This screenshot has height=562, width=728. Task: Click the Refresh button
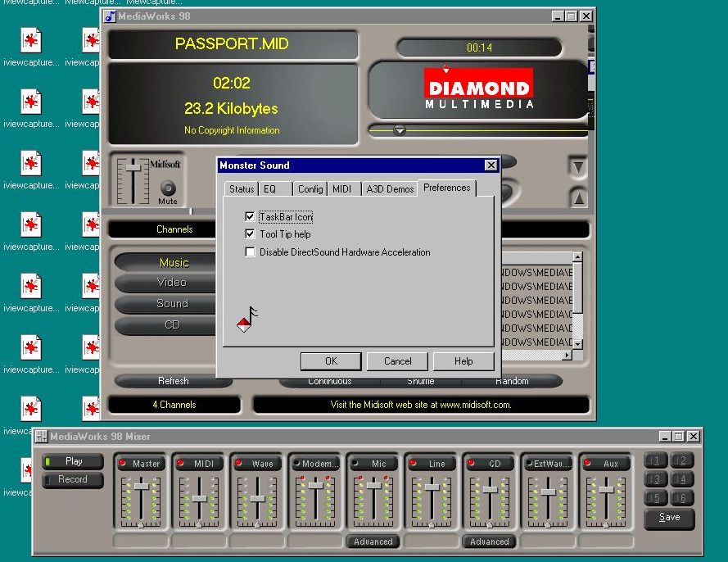tap(173, 381)
